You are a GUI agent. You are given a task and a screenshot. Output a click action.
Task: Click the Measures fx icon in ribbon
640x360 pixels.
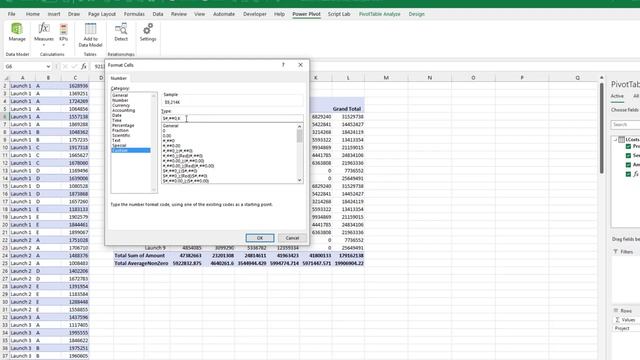(x=44, y=29)
